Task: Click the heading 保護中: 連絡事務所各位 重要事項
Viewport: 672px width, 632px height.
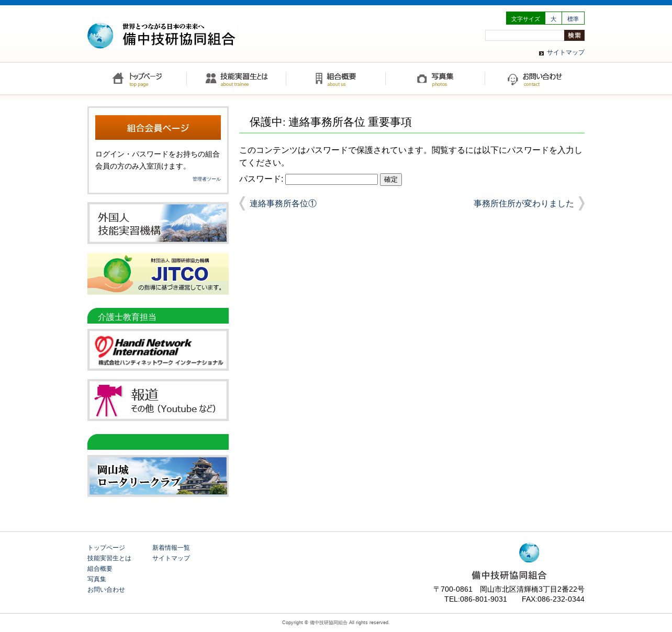Action: pyautogui.click(x=331, y=122)
